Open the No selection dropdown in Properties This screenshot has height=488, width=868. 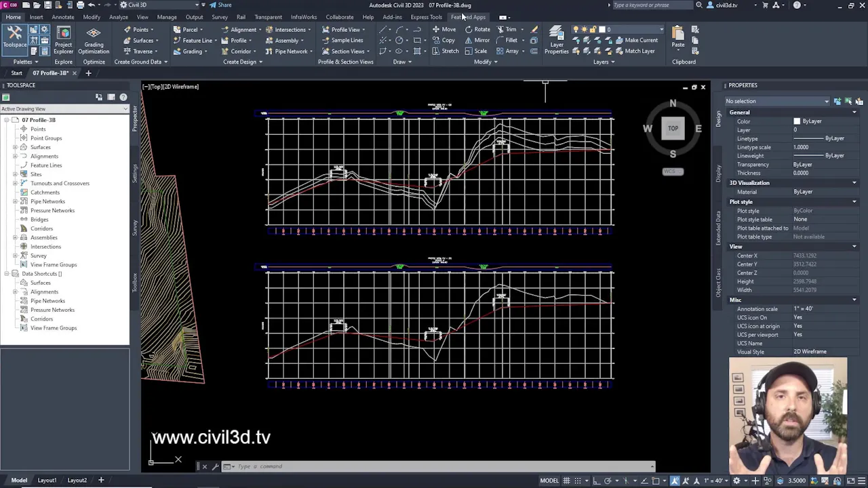pos(778,101)
